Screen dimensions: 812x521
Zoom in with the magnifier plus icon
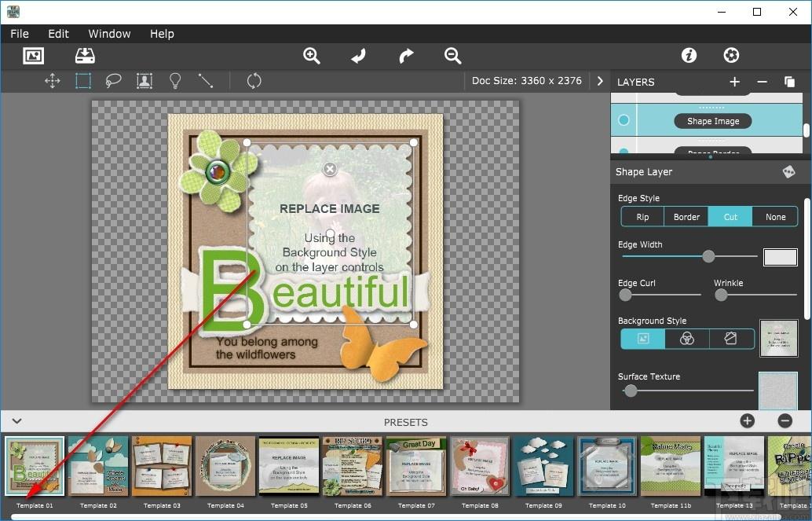tap(311, 56)
